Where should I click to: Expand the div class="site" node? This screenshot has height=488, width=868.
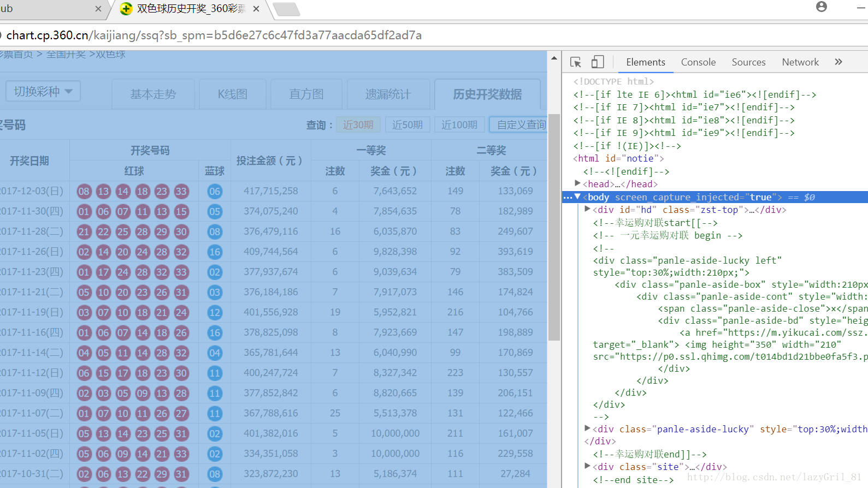(x=587, y=466)
